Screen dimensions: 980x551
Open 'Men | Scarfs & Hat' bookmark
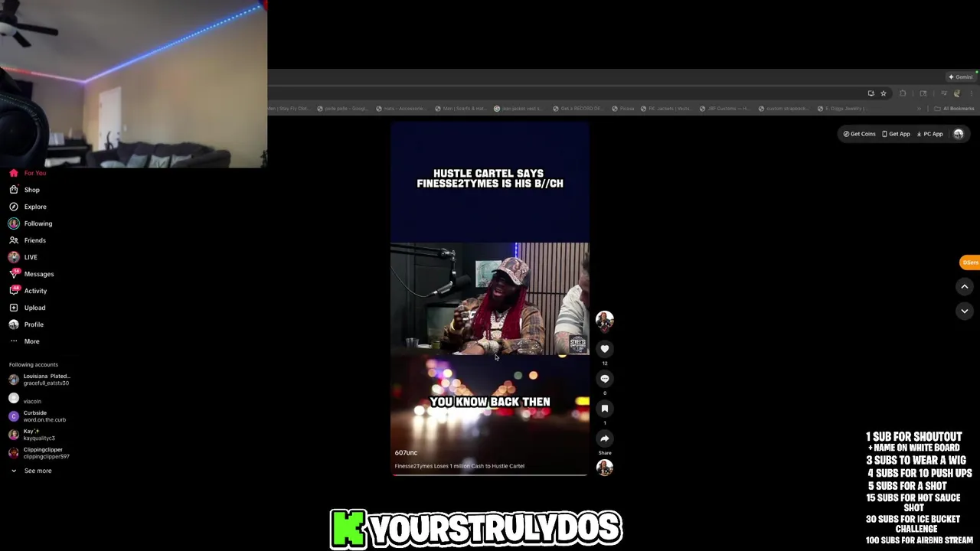[x=460, y=109]
